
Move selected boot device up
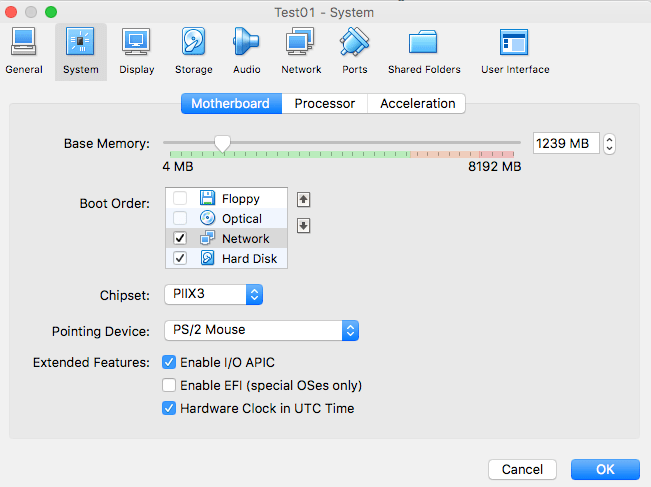[x=304, y=199]
